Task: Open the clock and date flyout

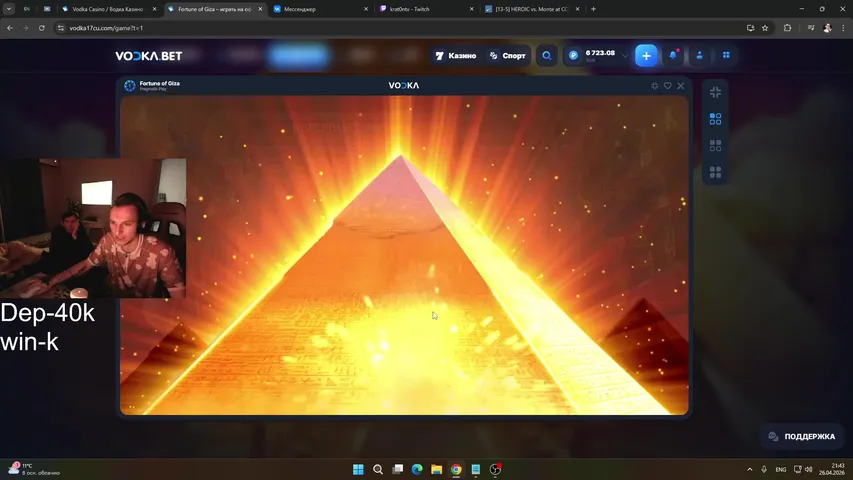Action: pos(832,469)
